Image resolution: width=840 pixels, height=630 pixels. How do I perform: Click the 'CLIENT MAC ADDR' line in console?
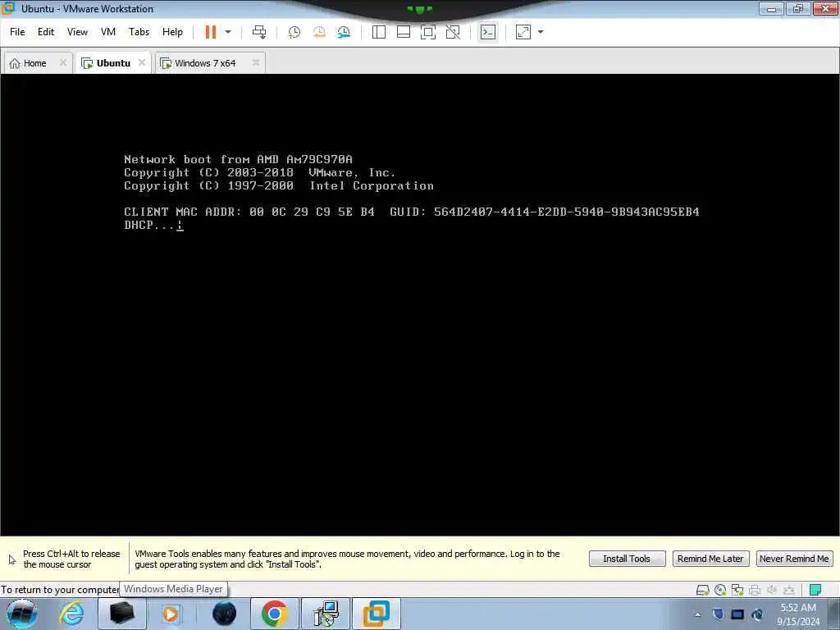[x=412, y=212]
